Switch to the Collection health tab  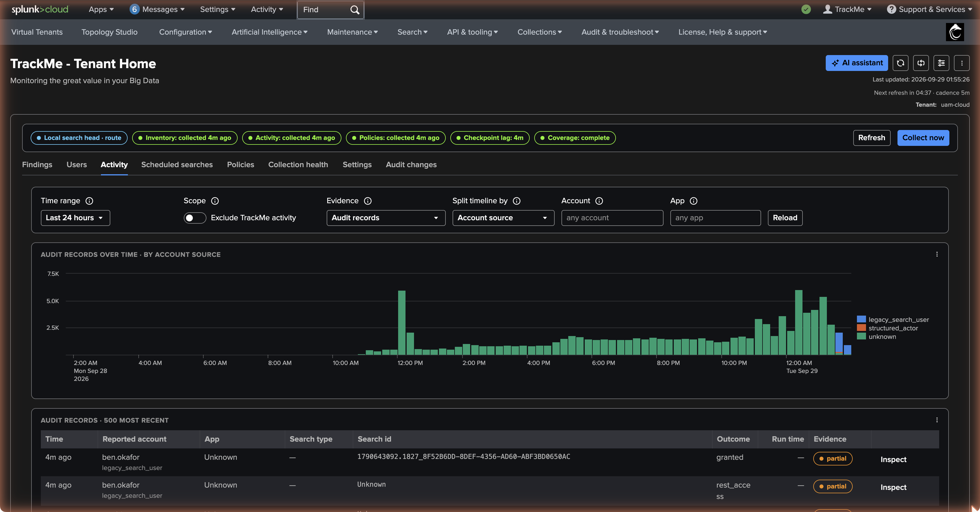click(298, 165)
